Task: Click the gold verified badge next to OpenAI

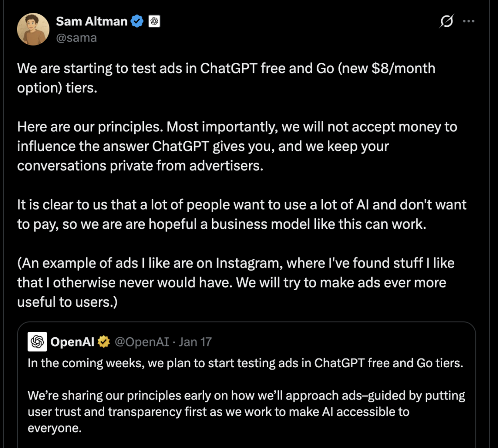Action: point(104,341)
